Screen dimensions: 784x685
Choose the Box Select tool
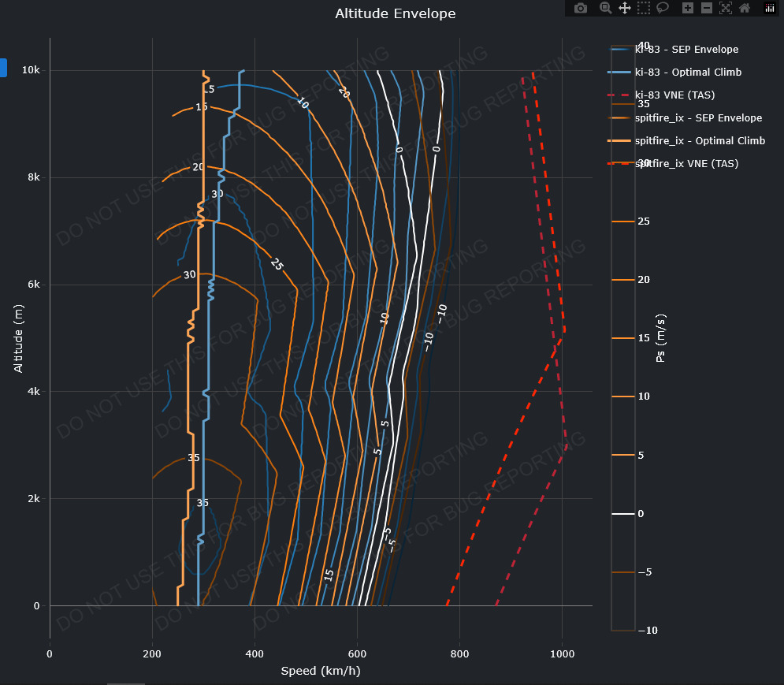(x=644, y=8)
